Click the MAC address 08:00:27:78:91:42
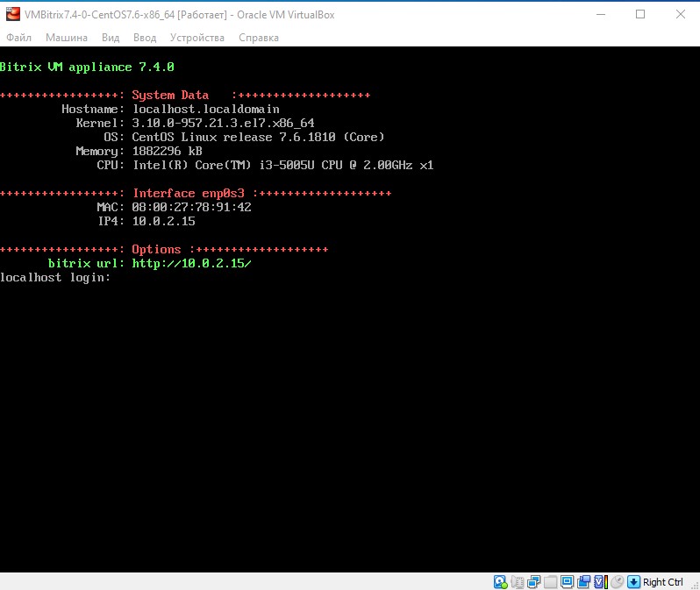700x590 pixels. [x=192, y=207]
